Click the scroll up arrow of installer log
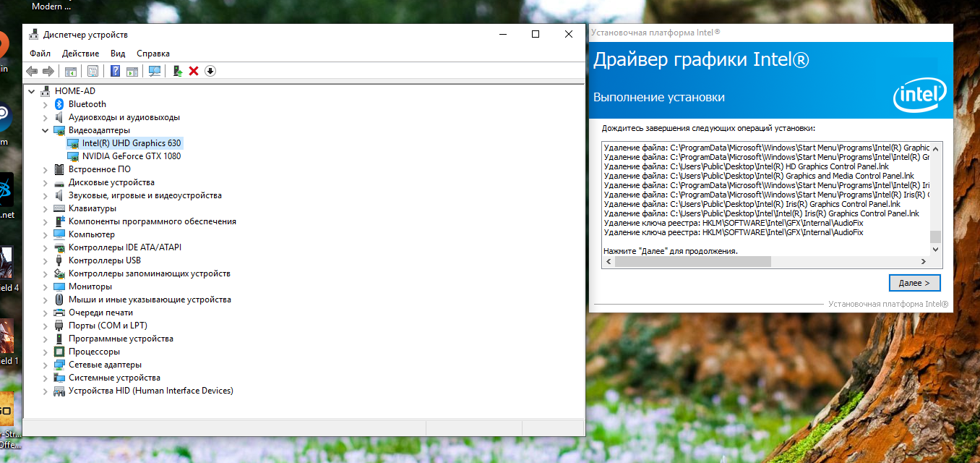 pyautogui.click(x=936, y=148)
